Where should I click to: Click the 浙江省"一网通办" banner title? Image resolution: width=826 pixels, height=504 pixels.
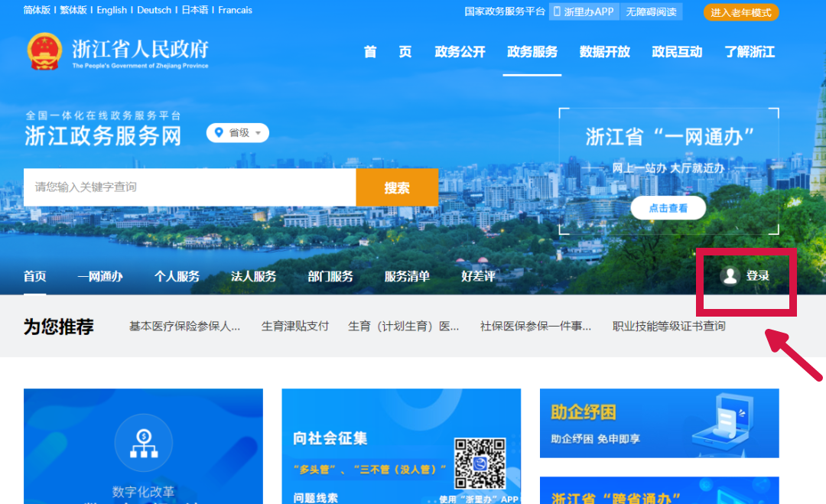669,136
